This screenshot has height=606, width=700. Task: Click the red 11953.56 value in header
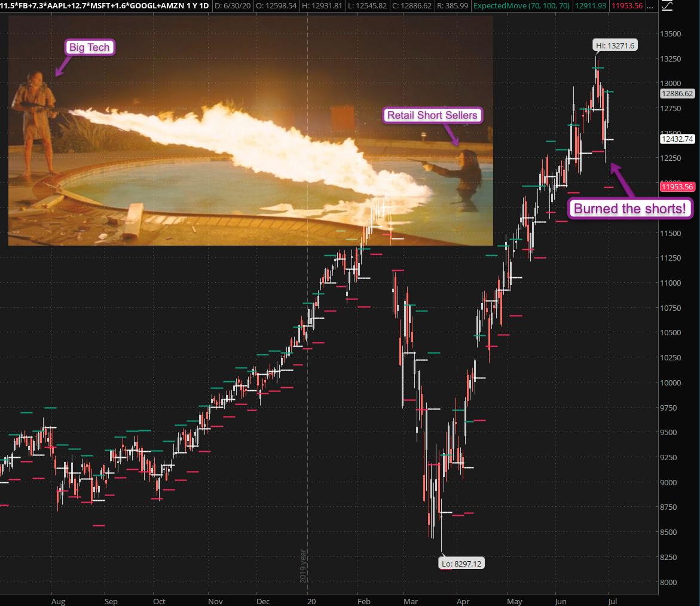pos(627,6)
